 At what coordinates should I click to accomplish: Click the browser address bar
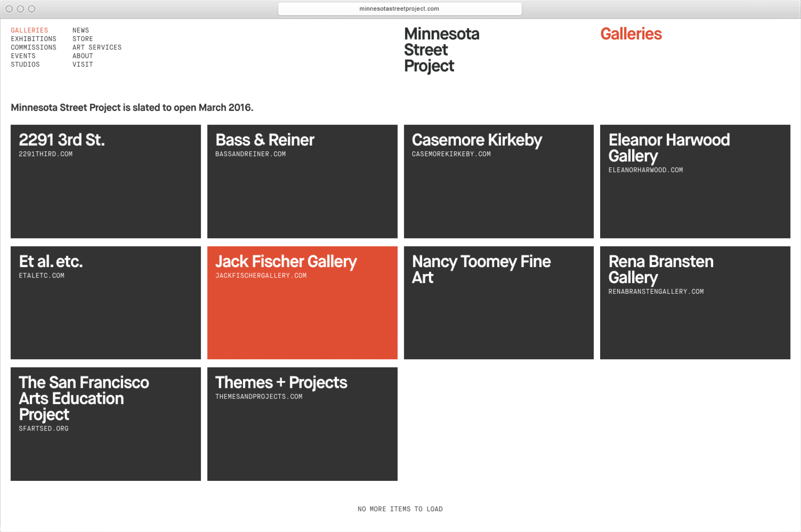tap(400, 9)
